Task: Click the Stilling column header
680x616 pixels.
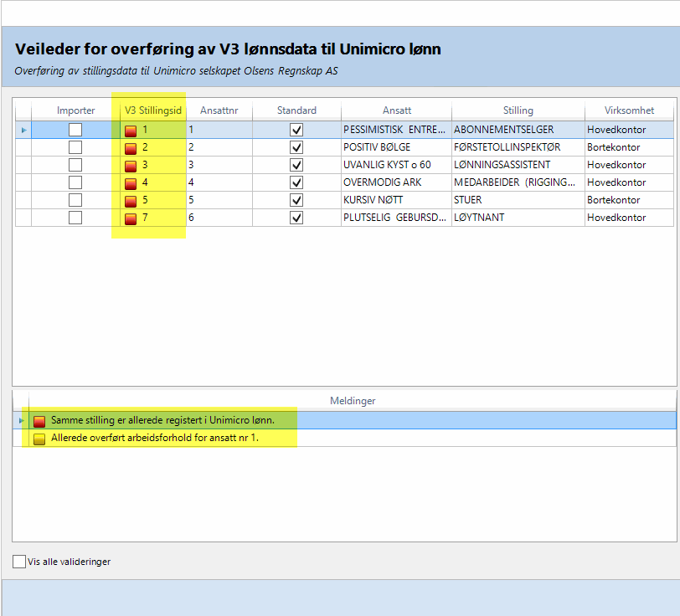Action: point(518,110)
